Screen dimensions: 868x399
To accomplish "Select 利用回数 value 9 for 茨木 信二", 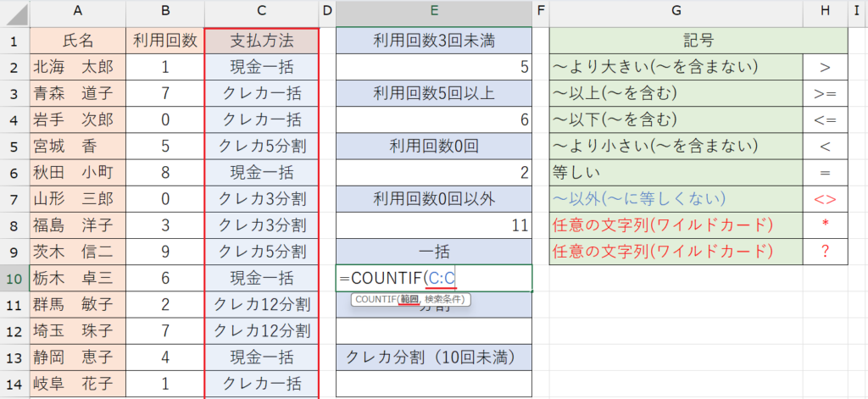I will [165, 252].
